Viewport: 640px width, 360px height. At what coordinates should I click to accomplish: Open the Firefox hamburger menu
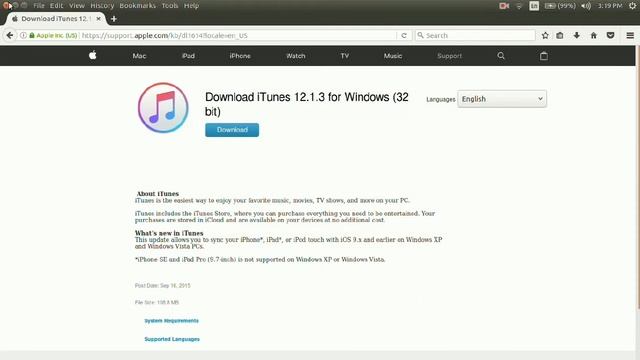pos(630,36)
